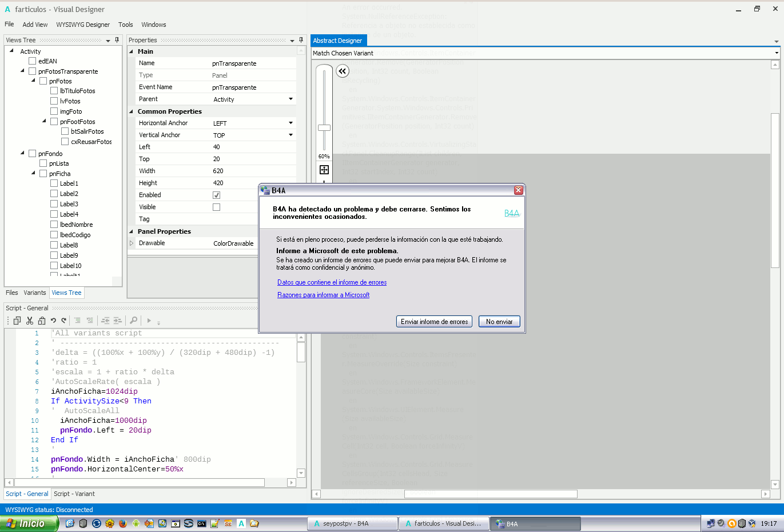Click the Undo arrow icon
Viewport: 784px width, 532px height.
(53, 321)
